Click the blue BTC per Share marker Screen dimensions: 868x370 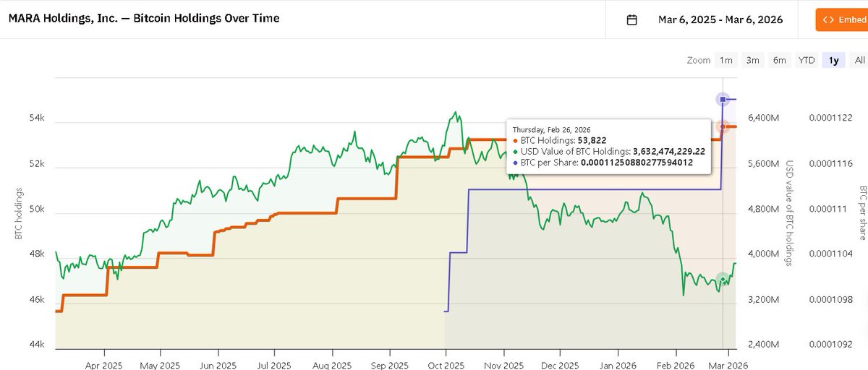[x=723, y=99]
